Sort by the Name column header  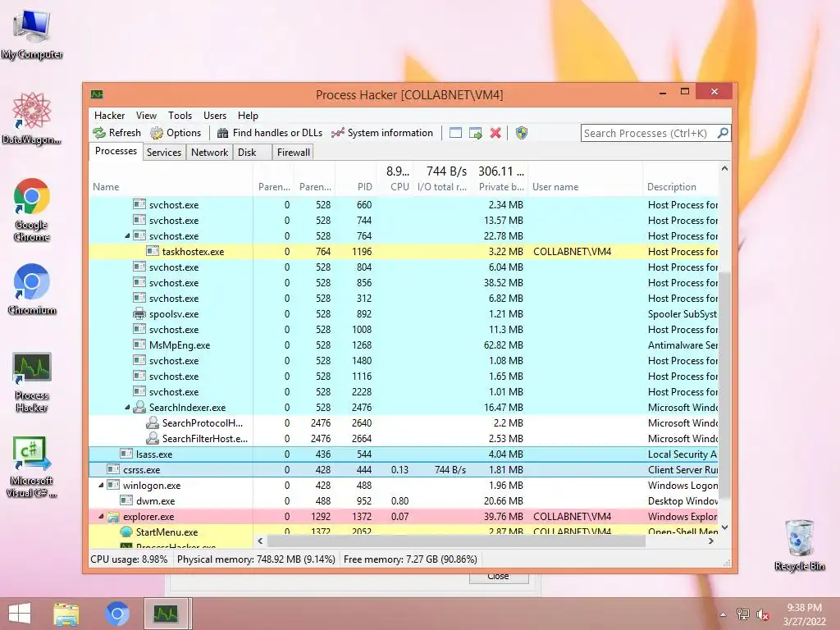(x=171, y=178)
